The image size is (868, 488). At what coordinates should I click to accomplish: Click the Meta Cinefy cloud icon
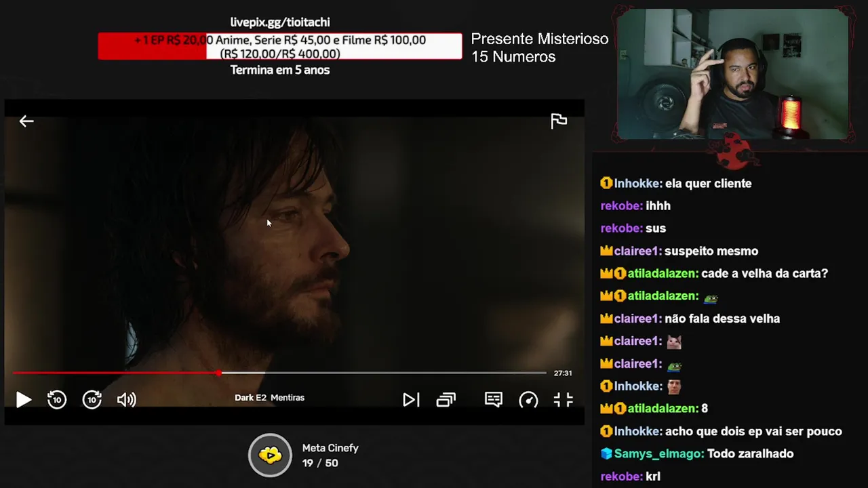click(270, 455)
